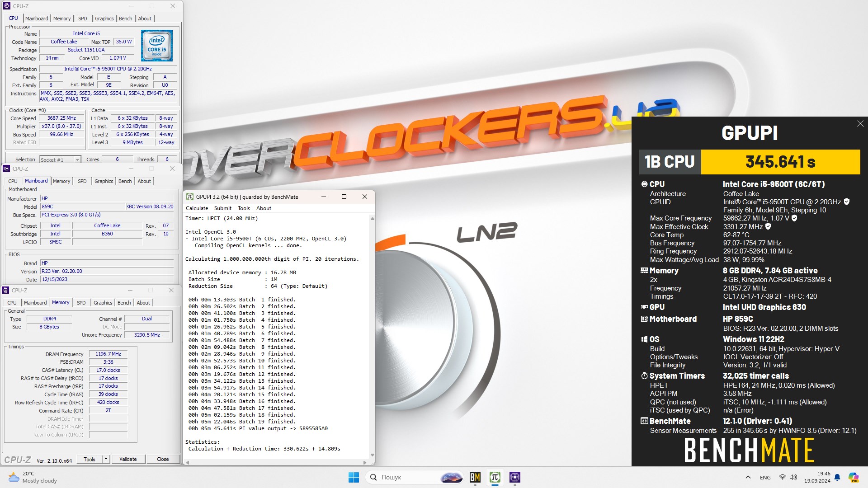Image resolution: width=868 pixels, height=488 pixels.
Task: Minimize the GPUPI window
Action: (x=324, y=197)
